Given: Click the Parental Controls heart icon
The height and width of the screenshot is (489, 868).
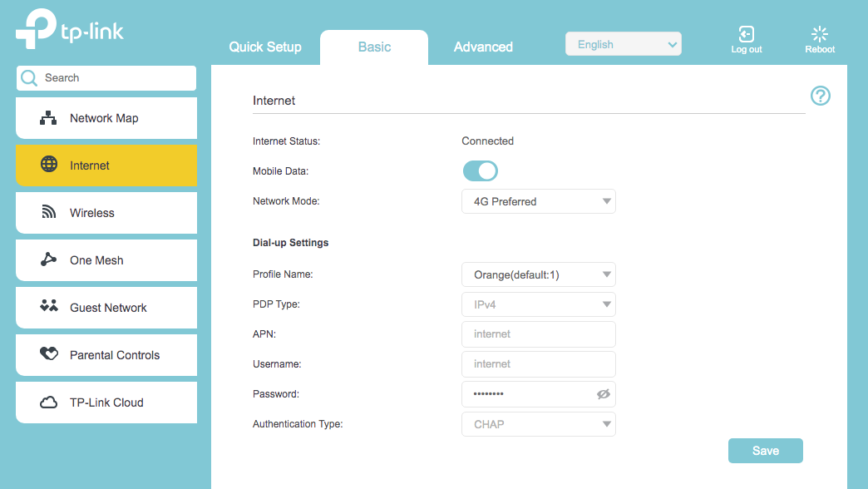Looking at the screenshot, I should [x=49, y=354].
